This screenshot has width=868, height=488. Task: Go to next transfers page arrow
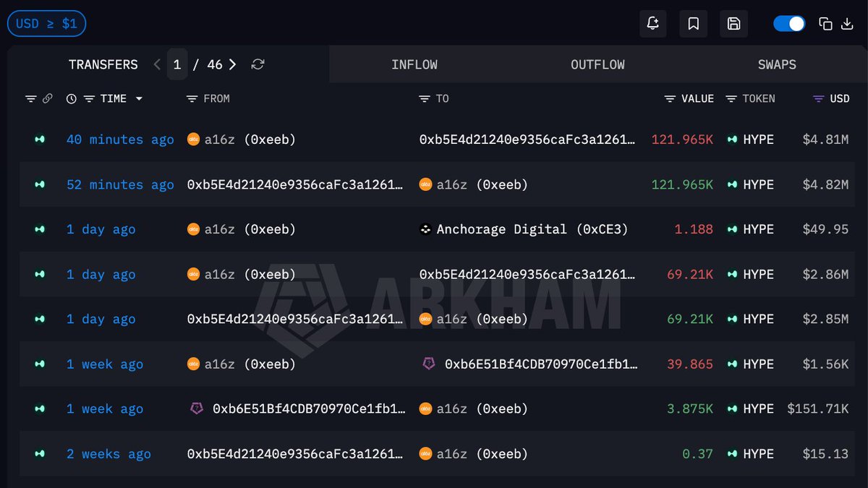pos(232,64)
